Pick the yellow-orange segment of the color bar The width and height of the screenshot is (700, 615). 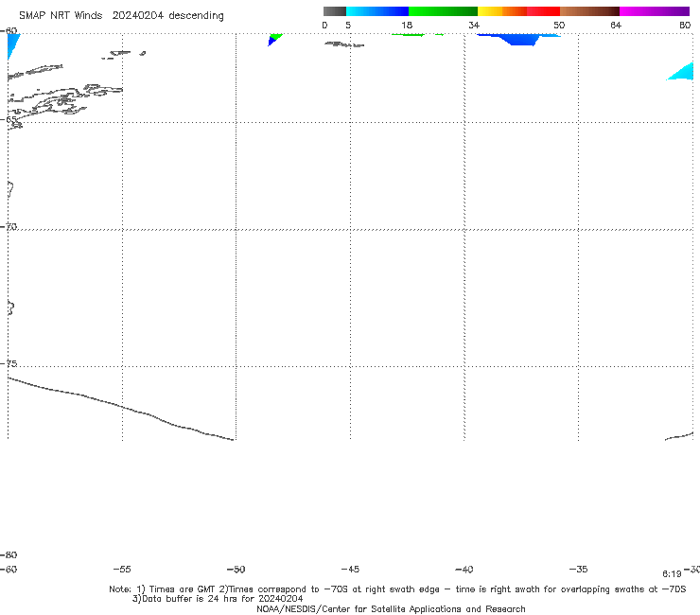coord(502,11)
